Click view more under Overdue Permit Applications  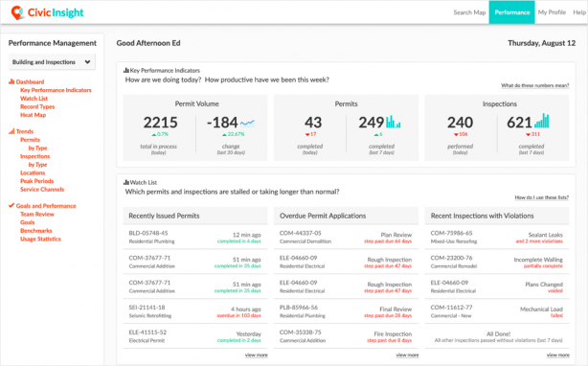point(407,355)
